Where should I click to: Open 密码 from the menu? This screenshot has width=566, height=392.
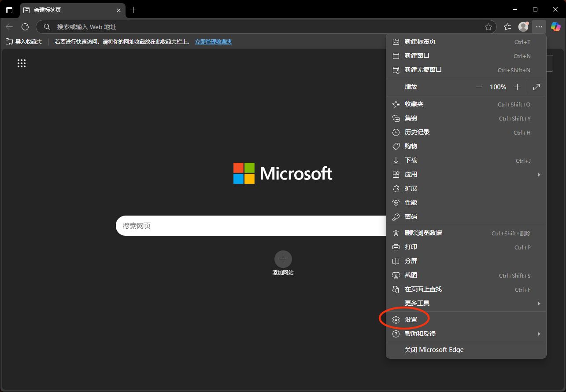coord(466,217)
